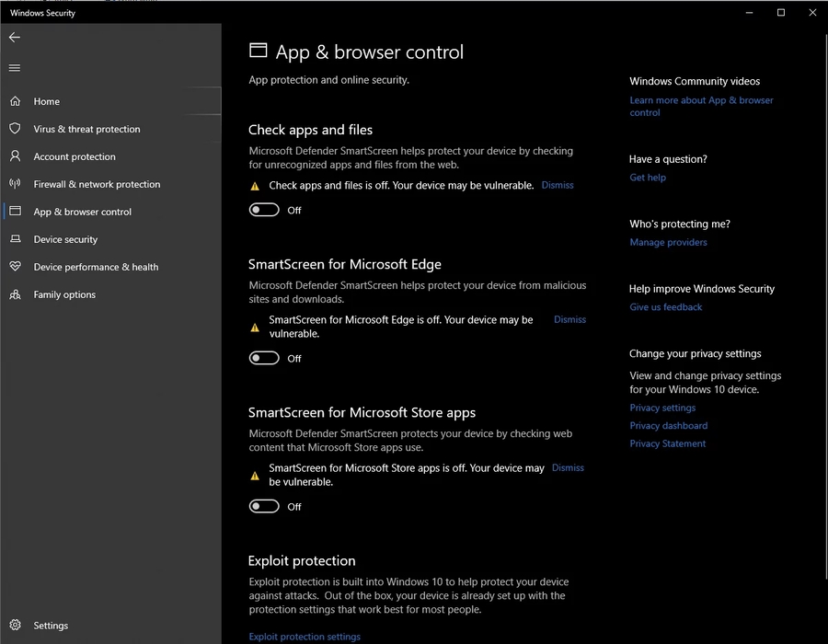Select App & browser control menu item
The width and height of the screenshot is (828, 644).
point(82,212)
